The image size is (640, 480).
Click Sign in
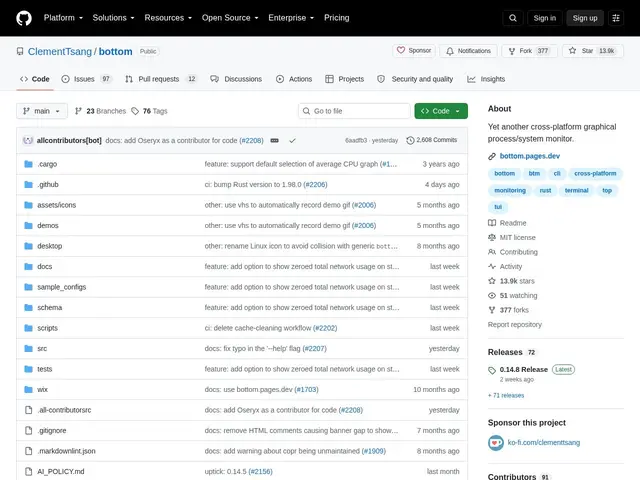[544, 18]
